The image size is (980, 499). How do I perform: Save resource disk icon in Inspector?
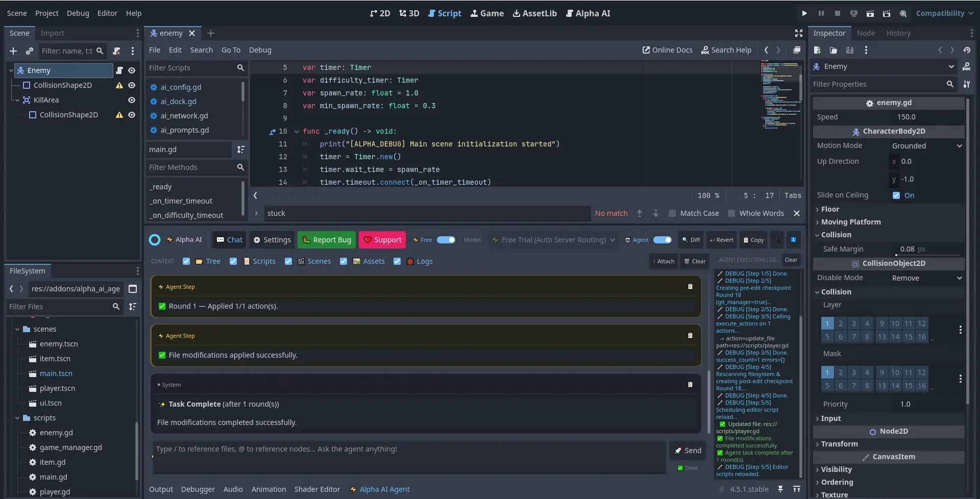pos(850,50)
